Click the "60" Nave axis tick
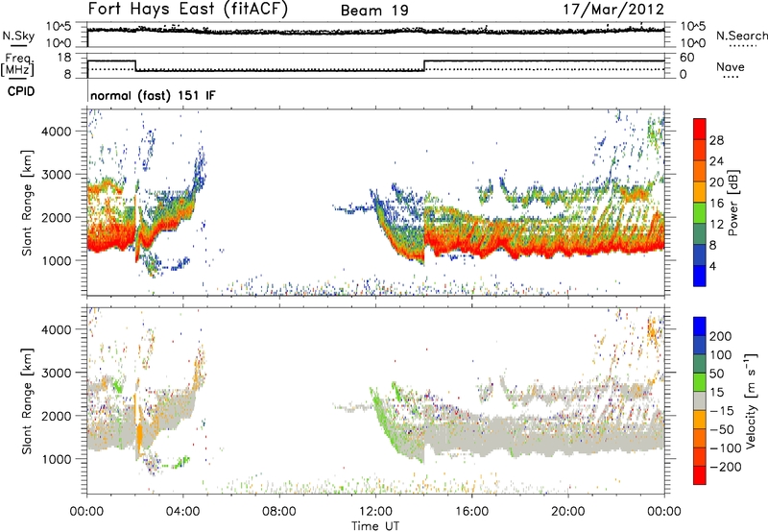The width and height of the screenshot is (768, 532). coord(686,58)
